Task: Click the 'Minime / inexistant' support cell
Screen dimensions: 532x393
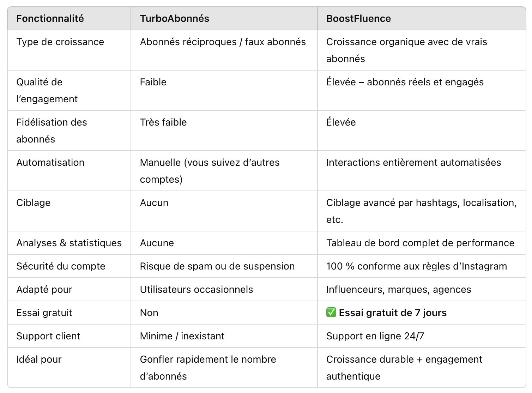Action: pos(182,336)
